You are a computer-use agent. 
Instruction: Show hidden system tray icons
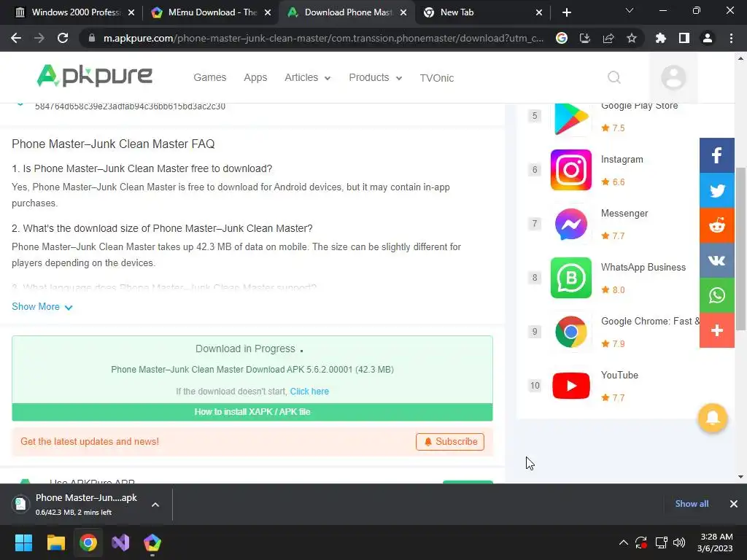point(623,542)
